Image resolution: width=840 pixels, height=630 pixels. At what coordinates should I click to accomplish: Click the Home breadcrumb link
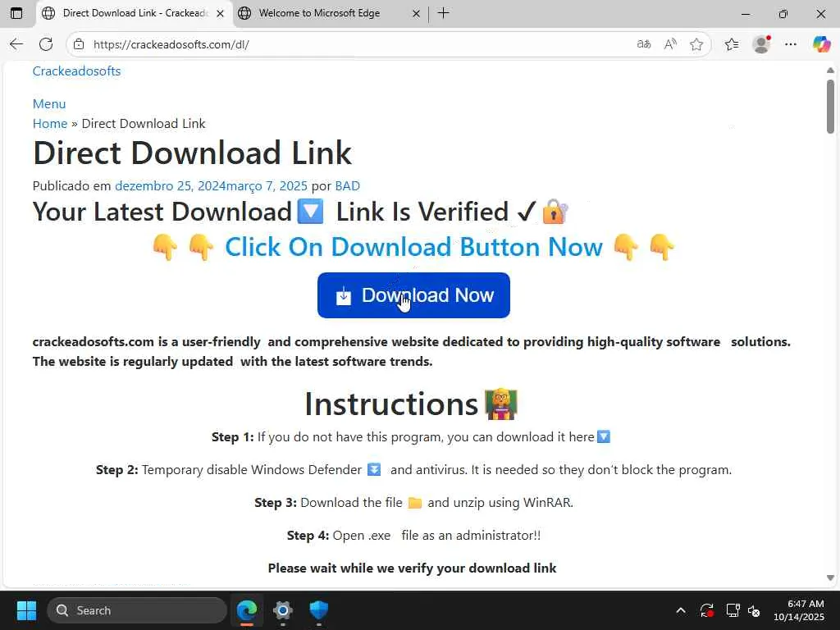tap(50, 123)
